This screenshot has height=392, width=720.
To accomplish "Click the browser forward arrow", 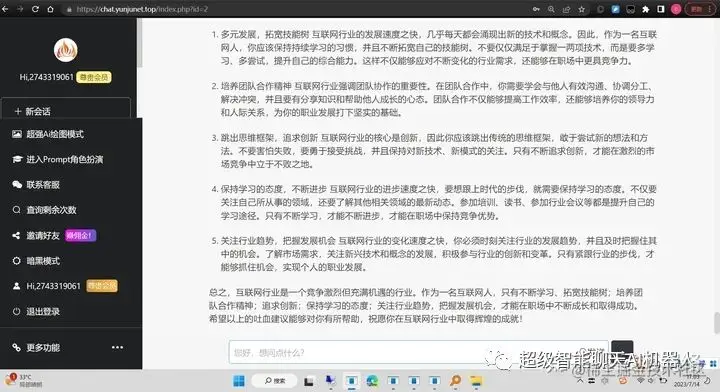I will (x=20, y=9).
